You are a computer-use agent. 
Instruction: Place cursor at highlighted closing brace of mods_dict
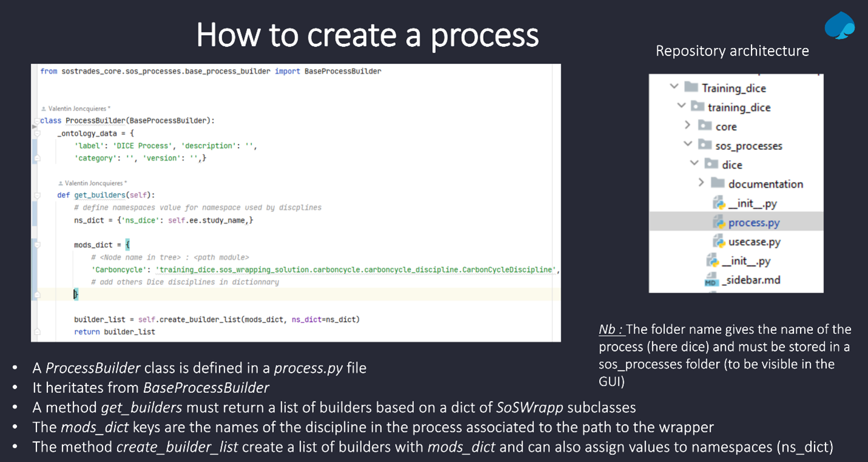coord(76,294)
